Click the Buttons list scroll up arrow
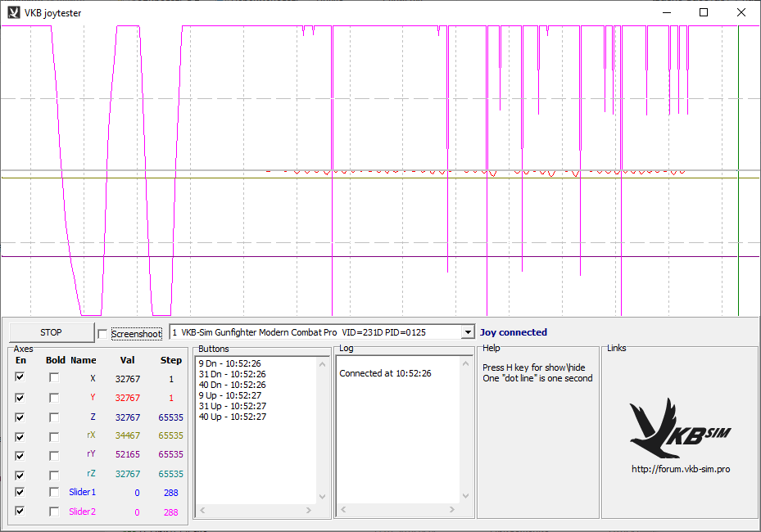This screenshot has width=761, height=532. pos(322,363)
